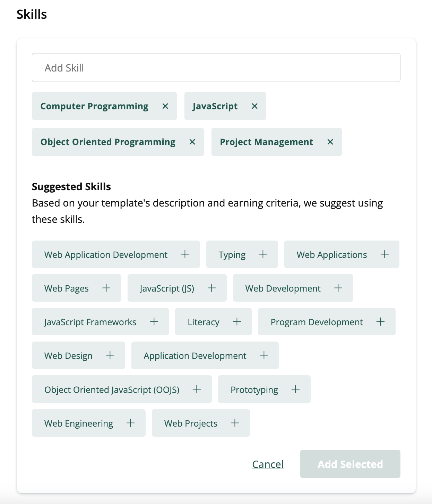
Task: Add the Web Application Development suggested skill
Action: click(185, 254)
